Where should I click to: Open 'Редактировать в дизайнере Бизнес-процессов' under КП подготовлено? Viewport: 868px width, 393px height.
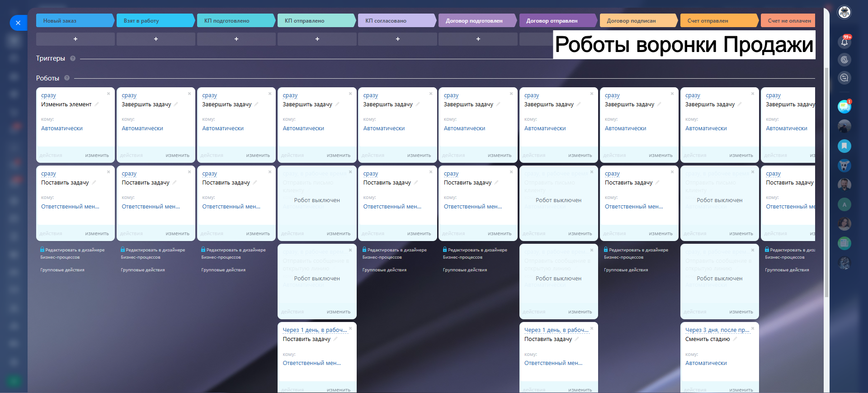pyautogui.click(x=233, y=253)
